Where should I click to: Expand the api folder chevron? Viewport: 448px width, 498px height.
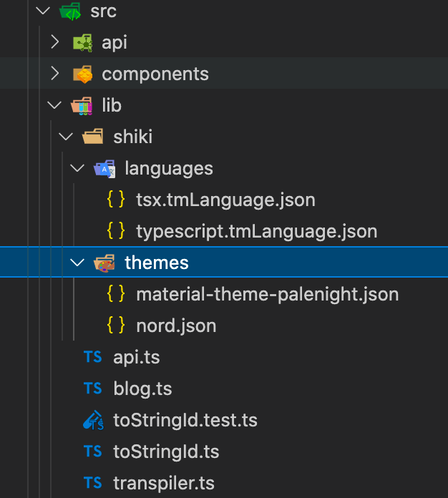55,43
